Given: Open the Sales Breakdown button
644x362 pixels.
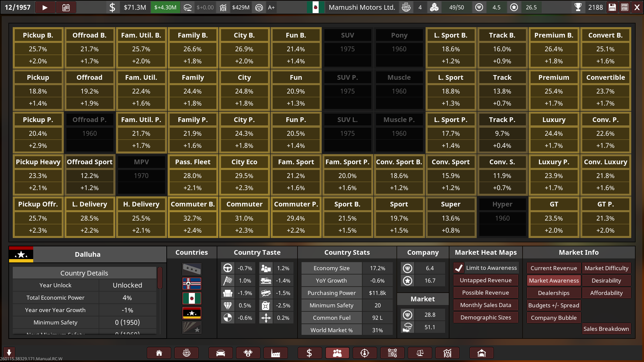Looking at the screenshot, I should (x=606, y=329).
